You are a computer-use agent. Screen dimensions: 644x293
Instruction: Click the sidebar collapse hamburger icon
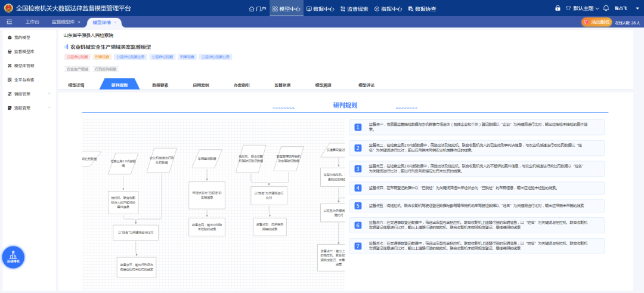[10, 22]
